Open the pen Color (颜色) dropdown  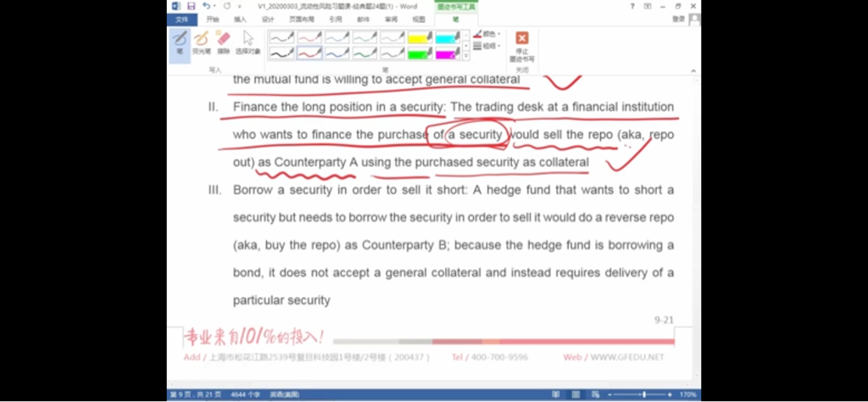click(487, 34)
